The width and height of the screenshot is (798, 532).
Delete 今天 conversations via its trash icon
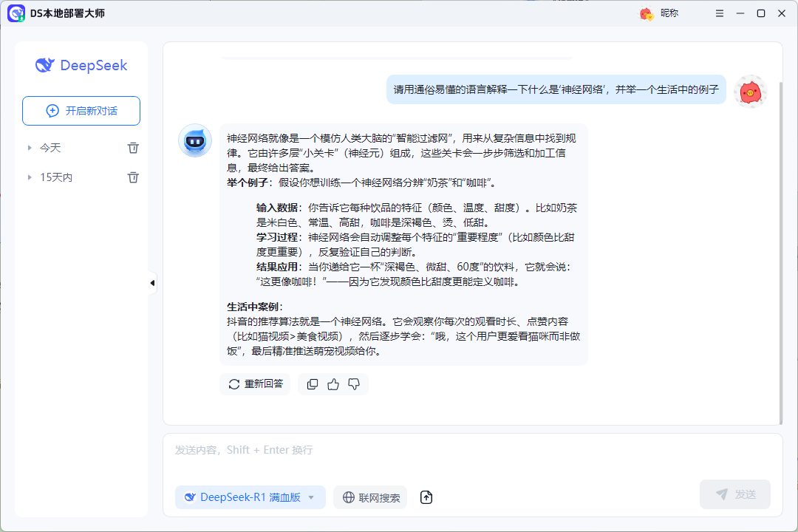[133, 147]
